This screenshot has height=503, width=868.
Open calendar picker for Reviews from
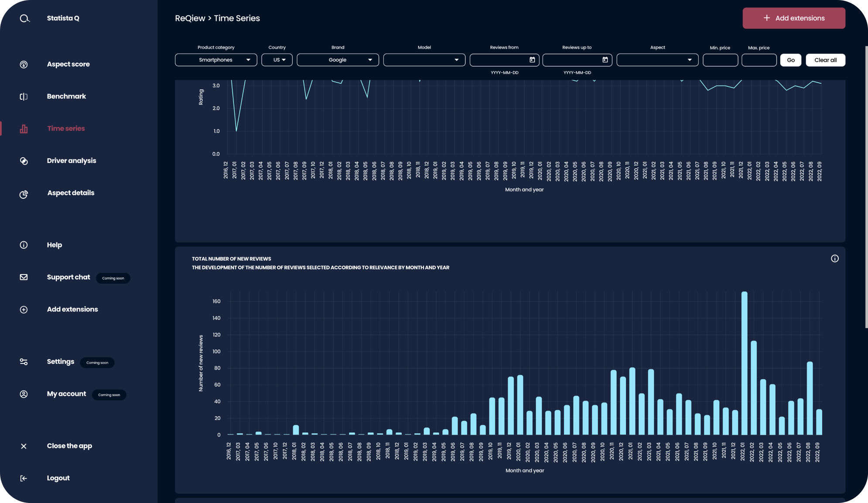[x=532, y=60]
